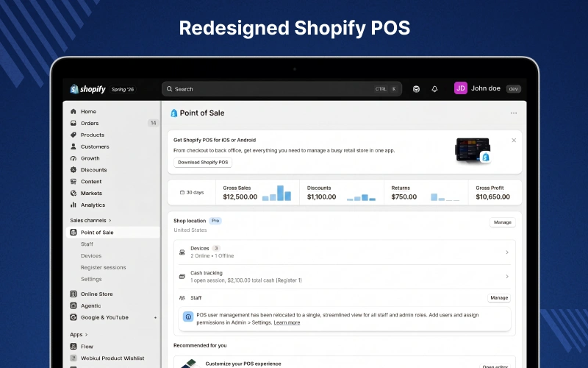This screenshot has height=368, width=588.
Task: Click Manage for Shop location
Action: coord(503,222)
